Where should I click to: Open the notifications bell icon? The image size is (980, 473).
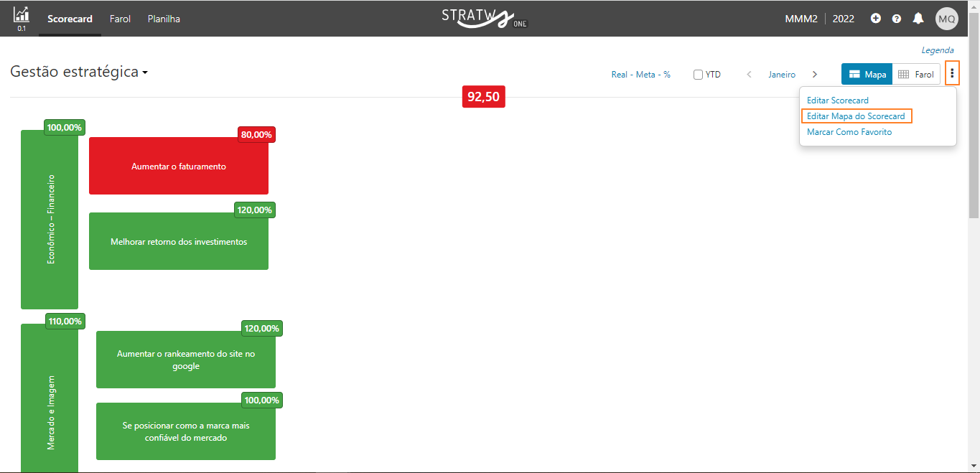click(918, 19)
